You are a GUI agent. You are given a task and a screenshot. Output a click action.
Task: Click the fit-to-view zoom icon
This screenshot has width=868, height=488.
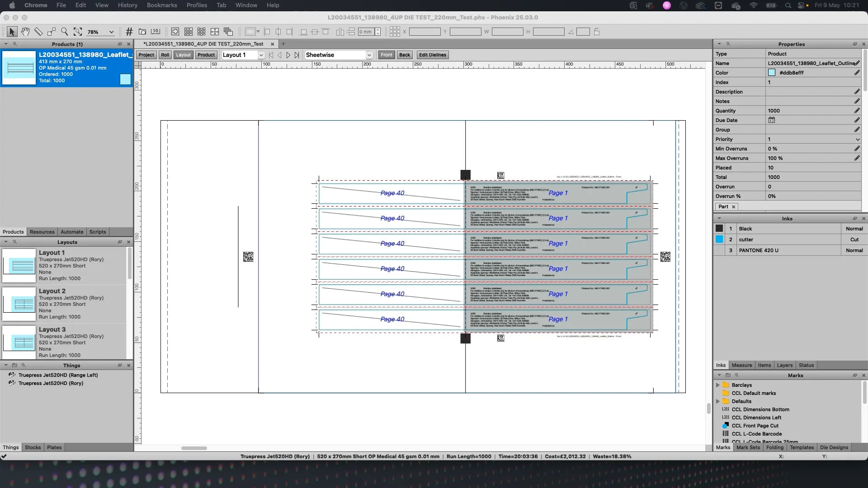point(78,32)
